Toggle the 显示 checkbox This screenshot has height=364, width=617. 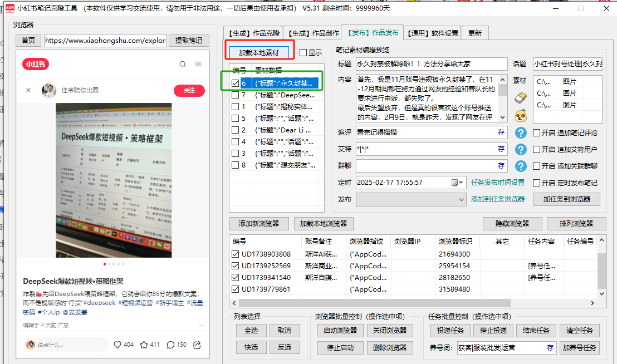tap(303, 53)
